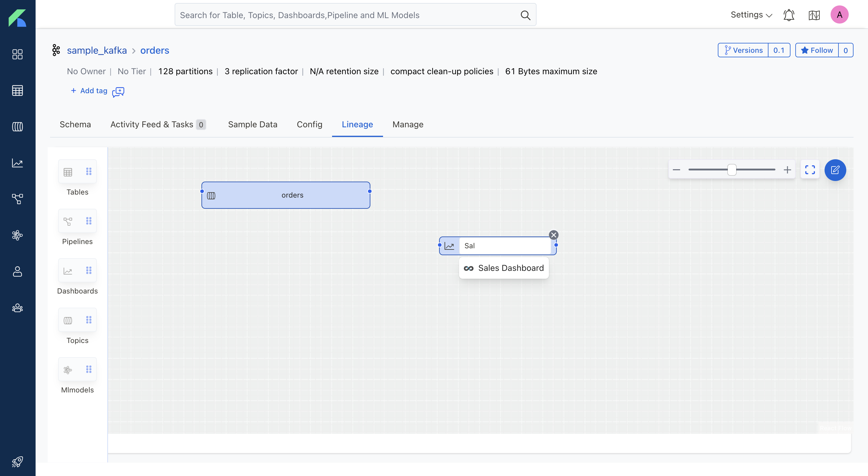Switch to the Schema tab
This screenshot has width=868, height=476.
coord(75,124)
